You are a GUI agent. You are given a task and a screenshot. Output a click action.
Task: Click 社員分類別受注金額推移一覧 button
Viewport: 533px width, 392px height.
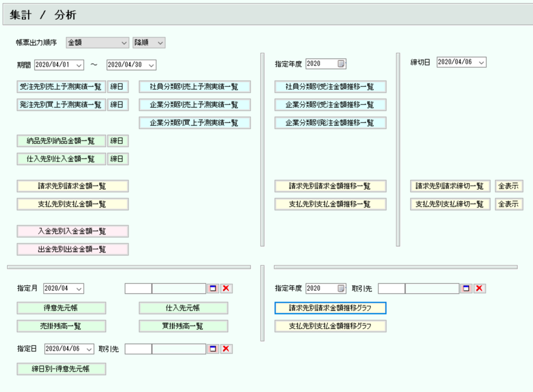tap(330, 87)
